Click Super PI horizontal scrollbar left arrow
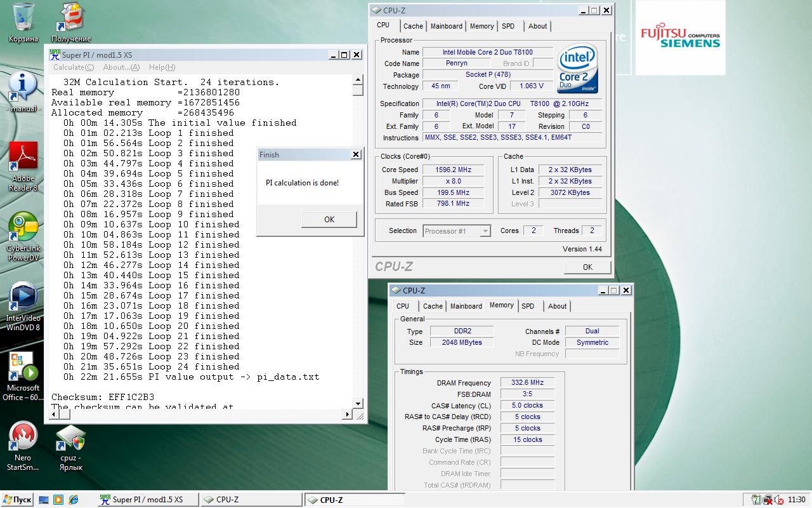This screenshot has width=812, height=508. coord(55,415)
